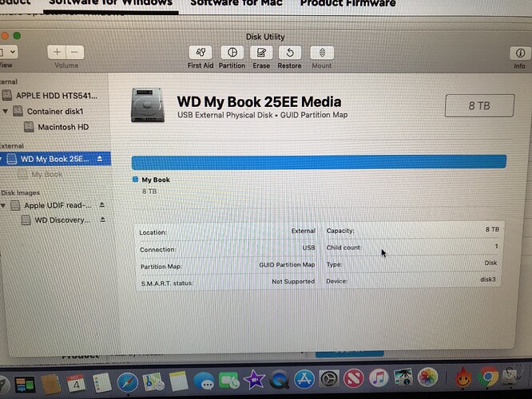Screen dimensions: 532x399
Task: Run First Aid on the selected disk
Action: 200,53
